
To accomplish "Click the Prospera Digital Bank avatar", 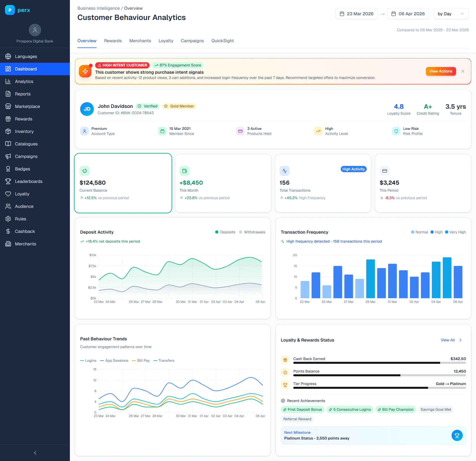I will (35, 30).
